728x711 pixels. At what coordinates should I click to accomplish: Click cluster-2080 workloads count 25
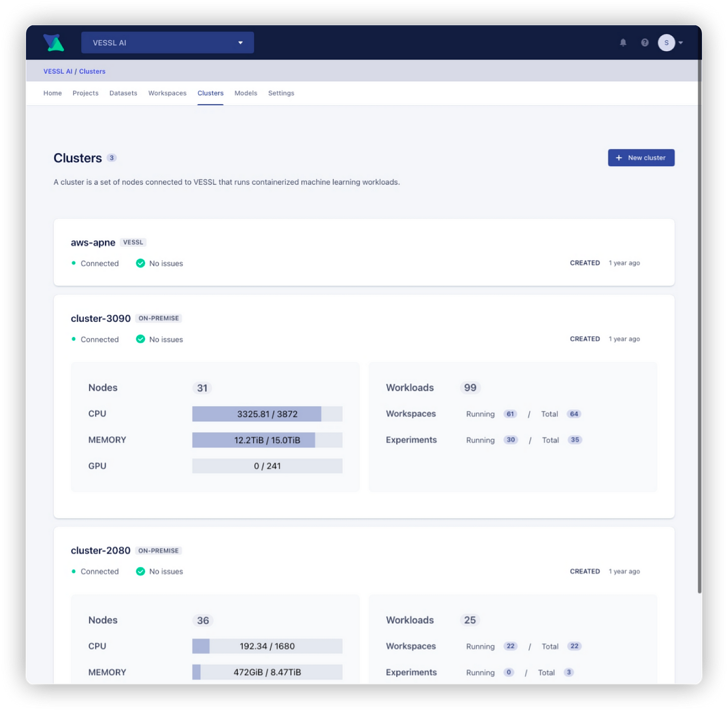tap(470, 620)
